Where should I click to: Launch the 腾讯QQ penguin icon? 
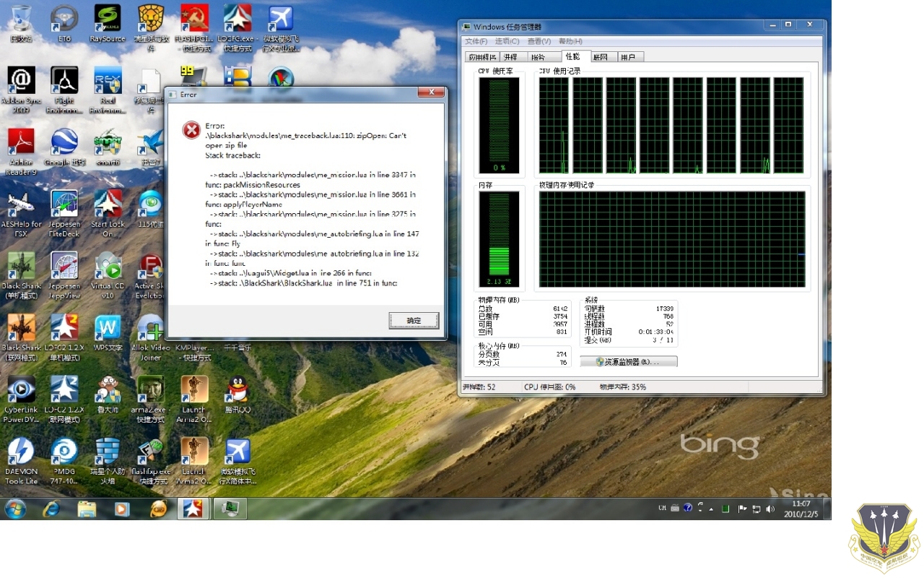(237, 394)
